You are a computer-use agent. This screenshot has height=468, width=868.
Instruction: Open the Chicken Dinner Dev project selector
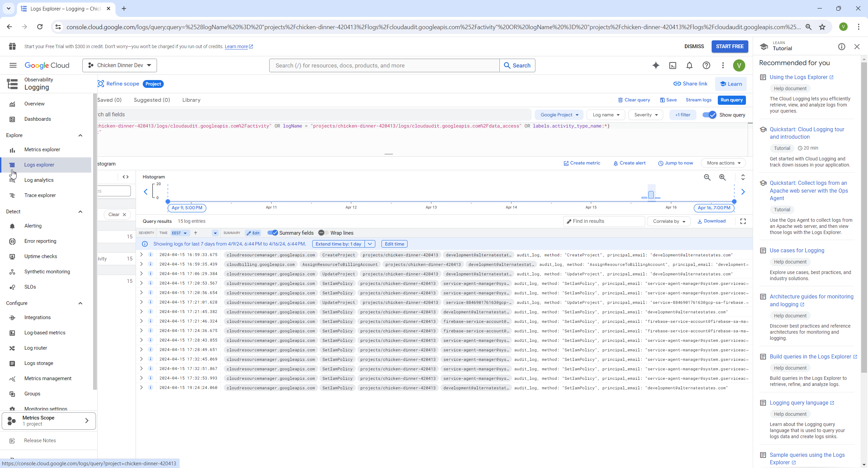(x=120, y=65)
